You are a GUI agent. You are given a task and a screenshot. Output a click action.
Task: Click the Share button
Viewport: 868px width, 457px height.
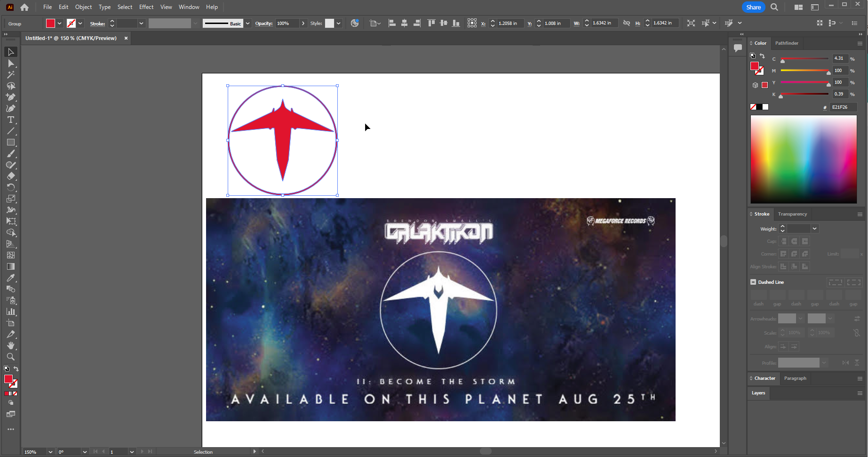pos(754,7)
